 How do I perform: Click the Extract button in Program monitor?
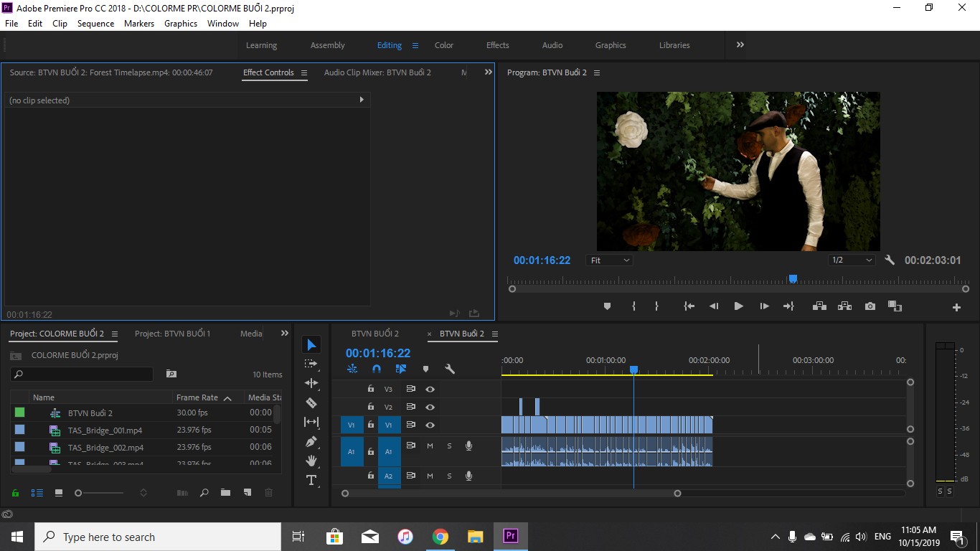844,306
